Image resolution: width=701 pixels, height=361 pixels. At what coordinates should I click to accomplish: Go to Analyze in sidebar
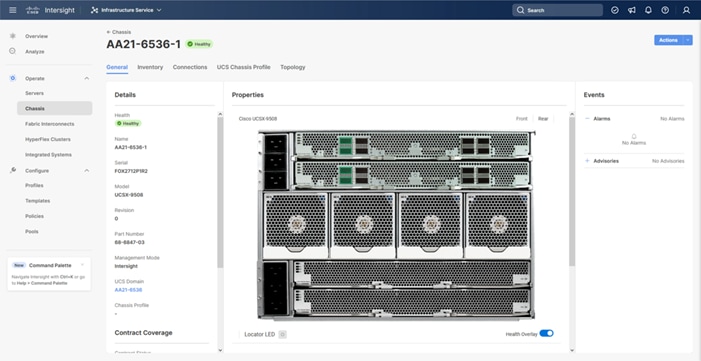(x=34, y=51)
